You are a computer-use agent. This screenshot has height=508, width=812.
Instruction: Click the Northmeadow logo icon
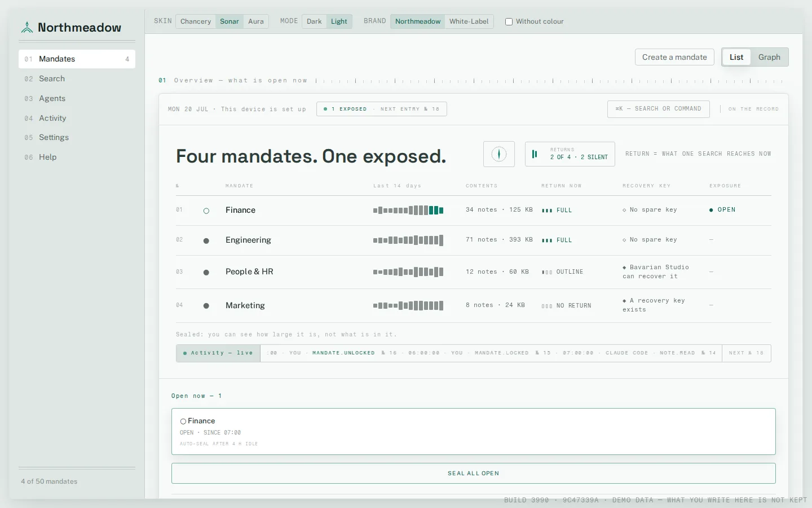click(27, 27)
